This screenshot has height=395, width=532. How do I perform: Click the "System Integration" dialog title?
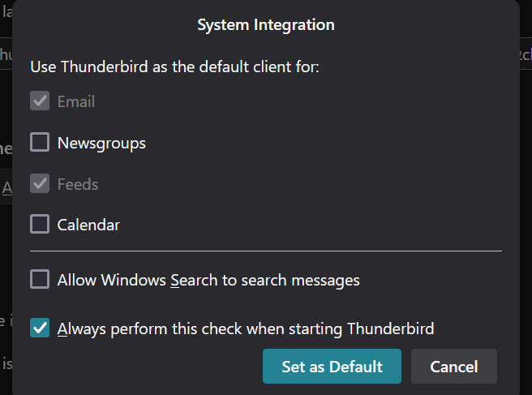pyautogui.click(x=266, y=24)
